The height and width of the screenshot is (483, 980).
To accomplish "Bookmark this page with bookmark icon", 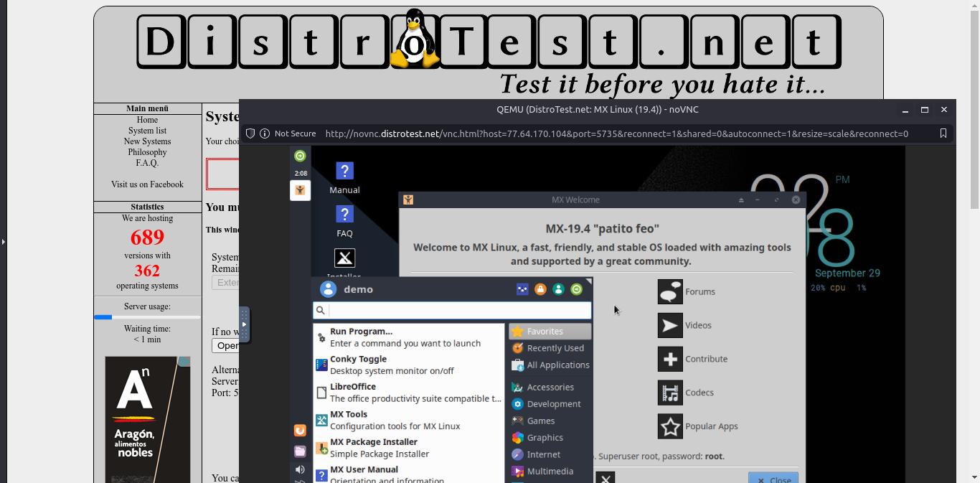I will point(943,133).
